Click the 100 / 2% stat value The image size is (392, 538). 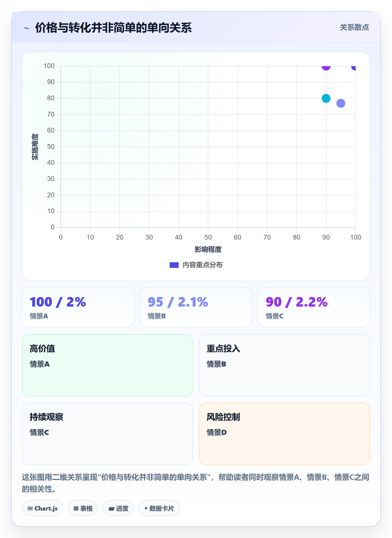pos(58,302)
